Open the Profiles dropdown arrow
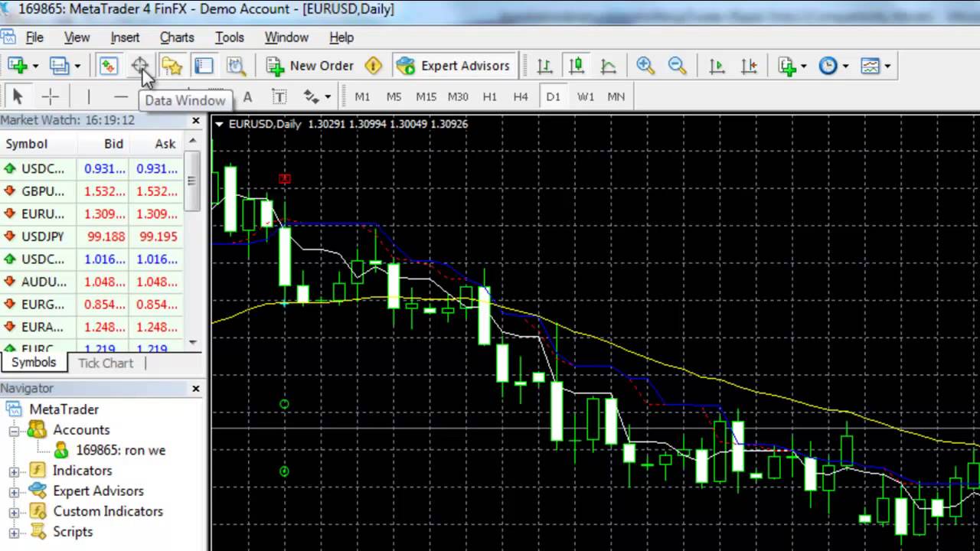This screenshot has width=980, height=551. pyautogui.click(x=77, y=67)
